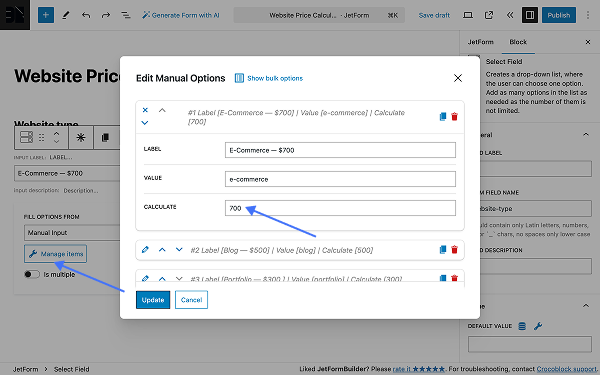The width and height of the screenshot is (600, 375).
Task: Collapse option #1 with the X icon
Action: [x=145, y=110]
